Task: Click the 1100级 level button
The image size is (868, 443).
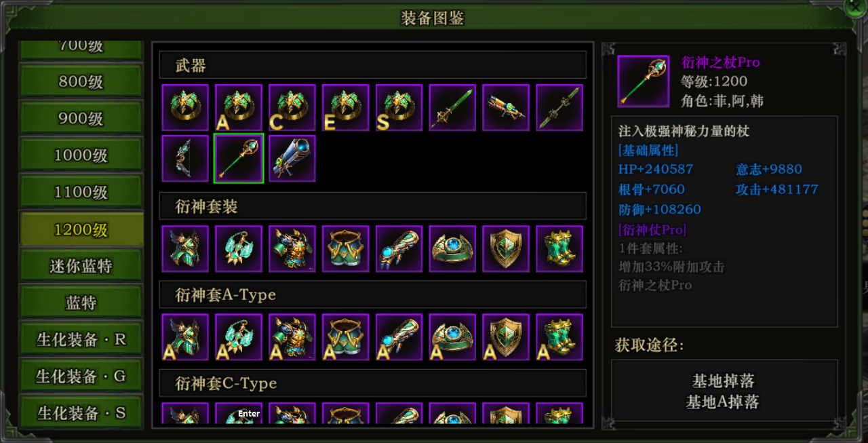Action: [81, 193]
